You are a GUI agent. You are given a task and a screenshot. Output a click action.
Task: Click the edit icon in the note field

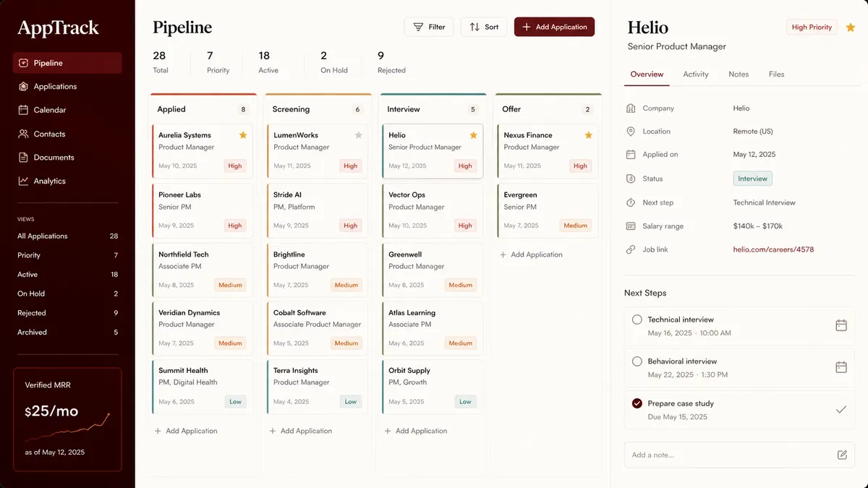tap(842, 455)
